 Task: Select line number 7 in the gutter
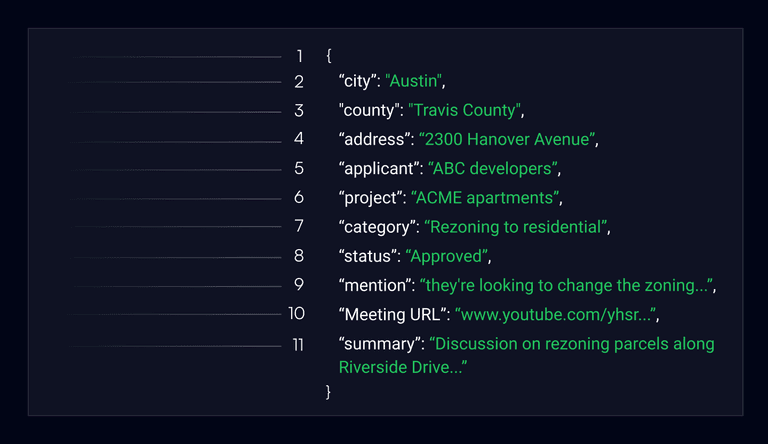(x=299, y=226)
